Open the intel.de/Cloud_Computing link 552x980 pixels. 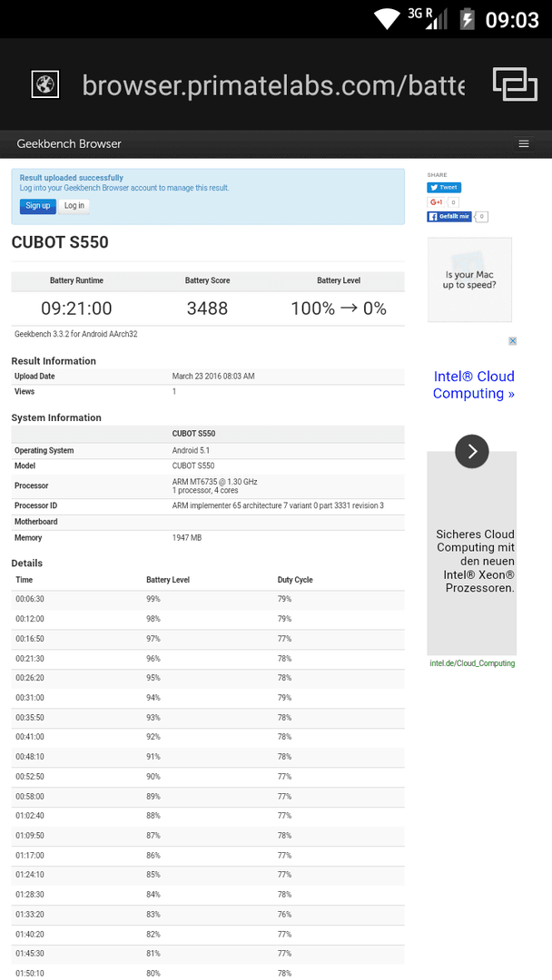point(472,663)
